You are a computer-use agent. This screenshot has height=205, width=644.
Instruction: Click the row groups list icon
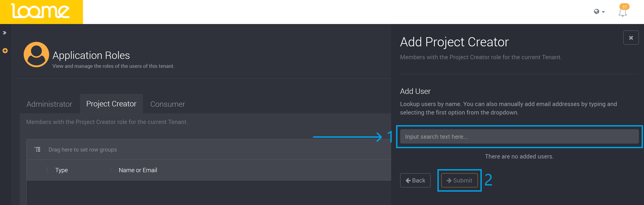pos(37,149)
